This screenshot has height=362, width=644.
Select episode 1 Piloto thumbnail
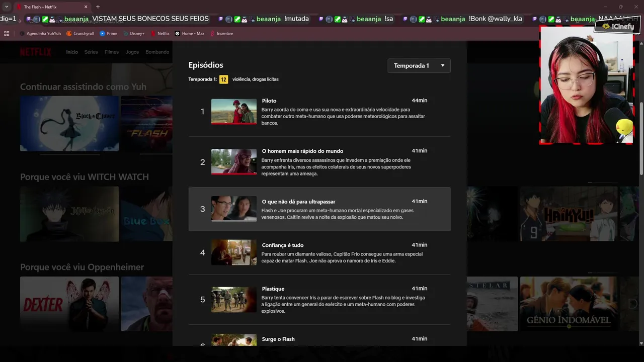(x=234, y=111)
